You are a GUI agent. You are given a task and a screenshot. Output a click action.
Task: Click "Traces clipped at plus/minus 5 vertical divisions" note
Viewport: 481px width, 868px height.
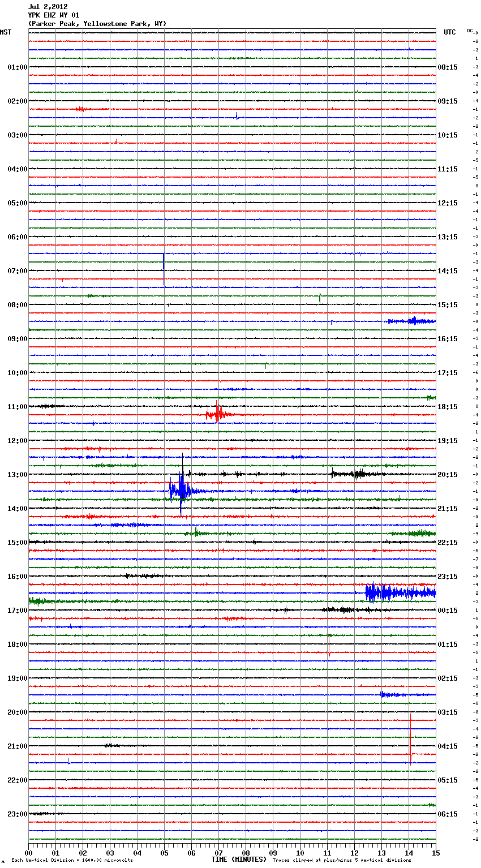point(342,861)
